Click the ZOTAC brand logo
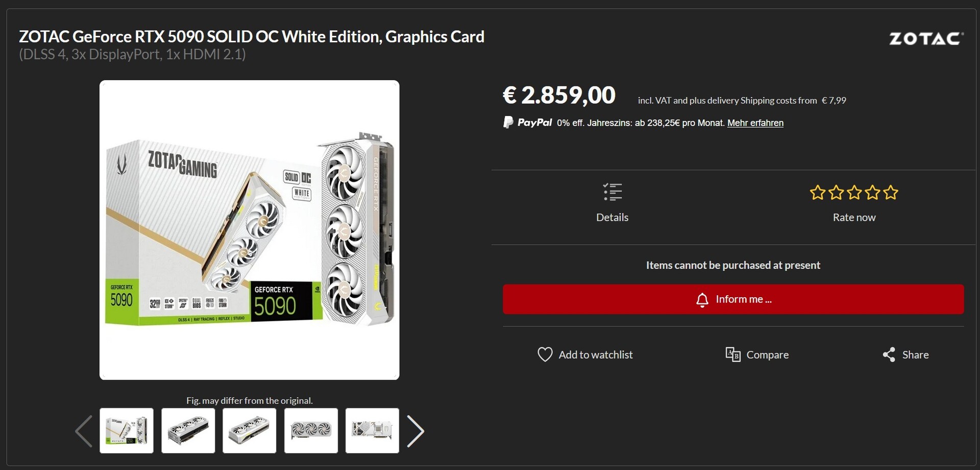This screenshot has height=470, width=980. point(926,39)
